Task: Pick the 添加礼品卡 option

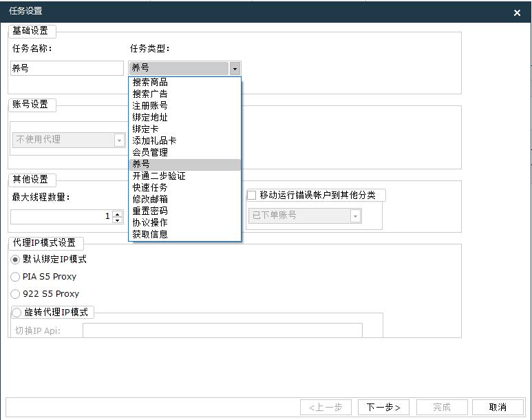Action: click(184, 140)
